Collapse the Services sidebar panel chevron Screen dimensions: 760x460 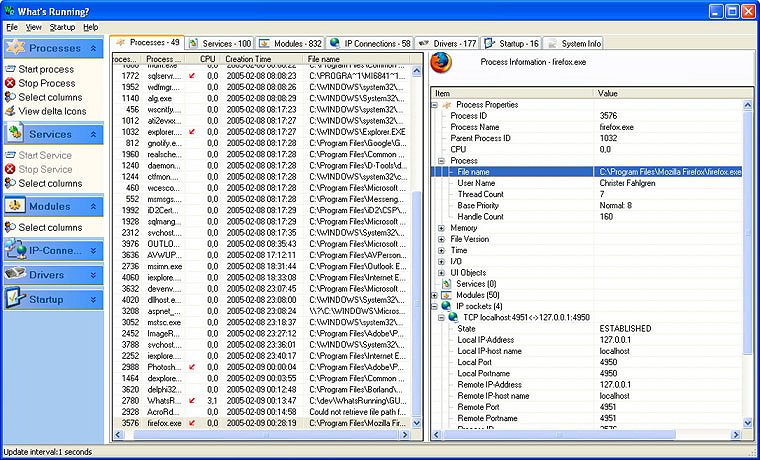coord(93,135)
